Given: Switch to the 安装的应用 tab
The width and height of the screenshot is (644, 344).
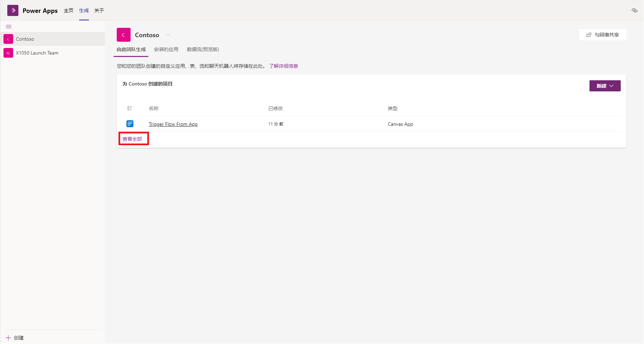Looking at the screenshot, I should pos(166,49).
